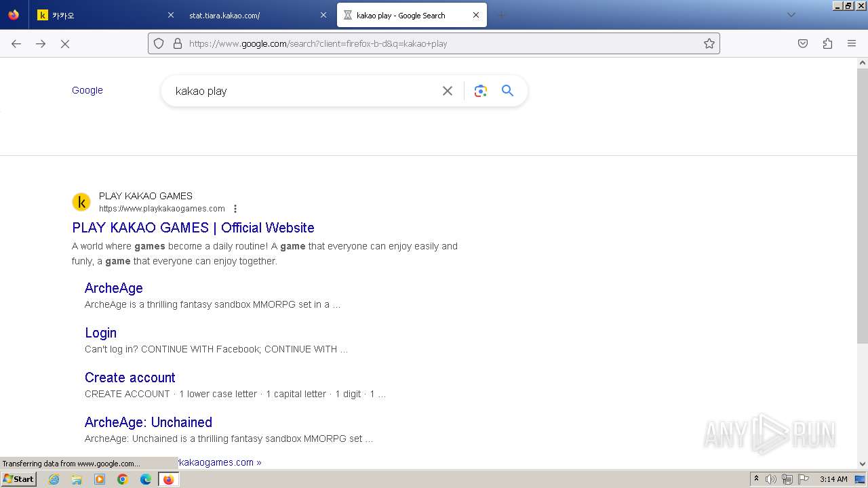Select the kakao play Google Search tab
The height and width of the screenshot is (488, 868).
[x=412, y=15]
